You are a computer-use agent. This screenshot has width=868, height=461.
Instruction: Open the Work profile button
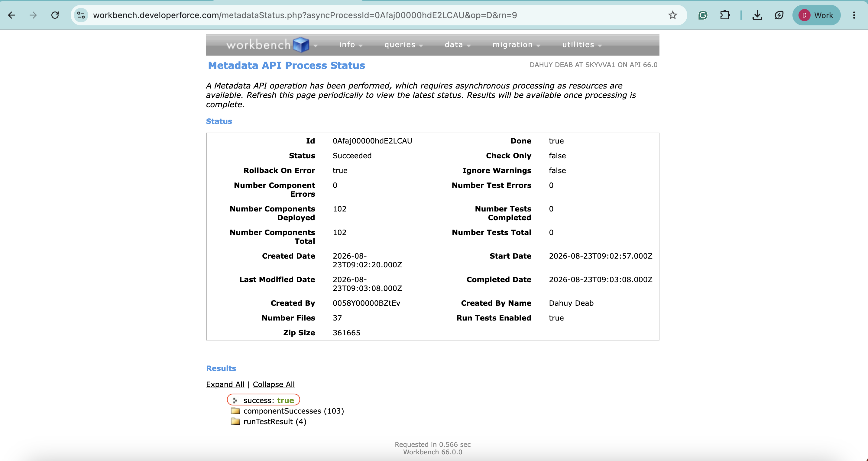[816, 15]
